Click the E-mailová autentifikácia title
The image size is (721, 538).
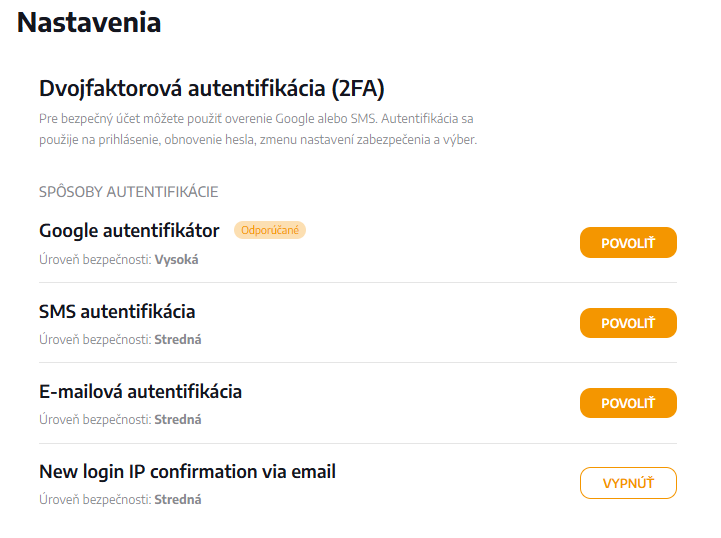tap(140, 391)
